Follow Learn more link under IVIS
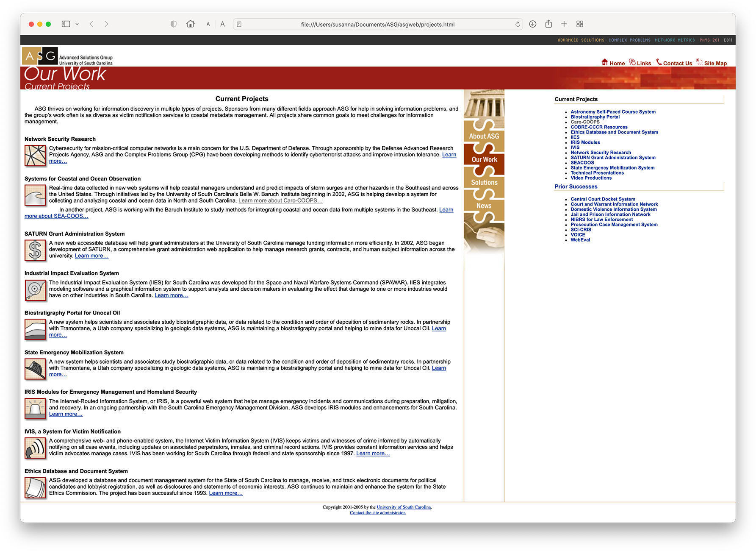 pyautogui.click(x=373, y=454)
